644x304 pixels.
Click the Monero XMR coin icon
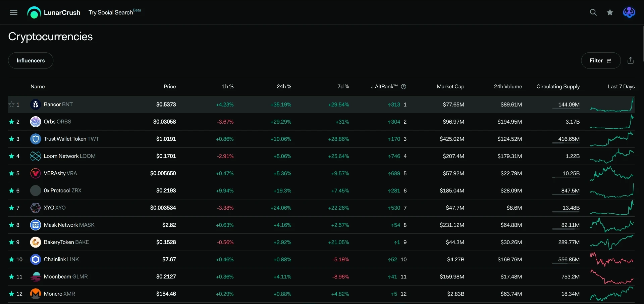36,294
